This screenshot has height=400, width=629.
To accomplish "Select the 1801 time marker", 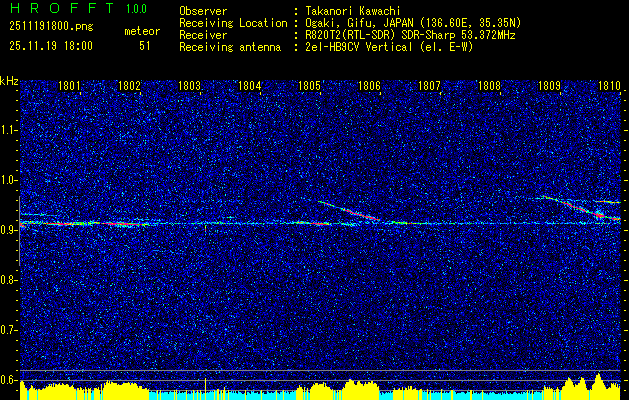I will (69, 85).
